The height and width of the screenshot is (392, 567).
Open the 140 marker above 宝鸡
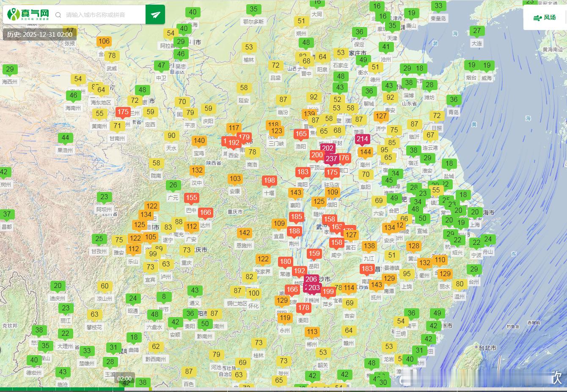click(199, 142)
